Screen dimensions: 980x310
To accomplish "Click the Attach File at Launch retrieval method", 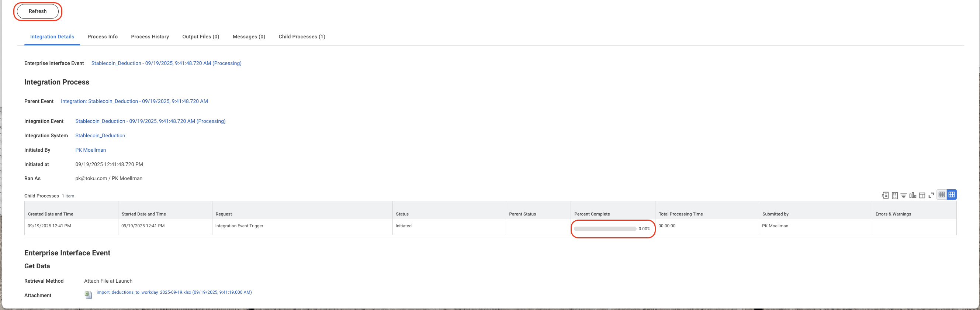I will tap(108, 281).
